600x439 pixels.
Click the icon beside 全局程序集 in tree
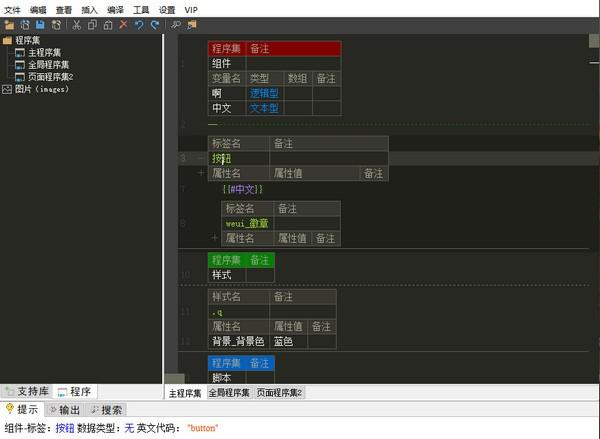20,65
